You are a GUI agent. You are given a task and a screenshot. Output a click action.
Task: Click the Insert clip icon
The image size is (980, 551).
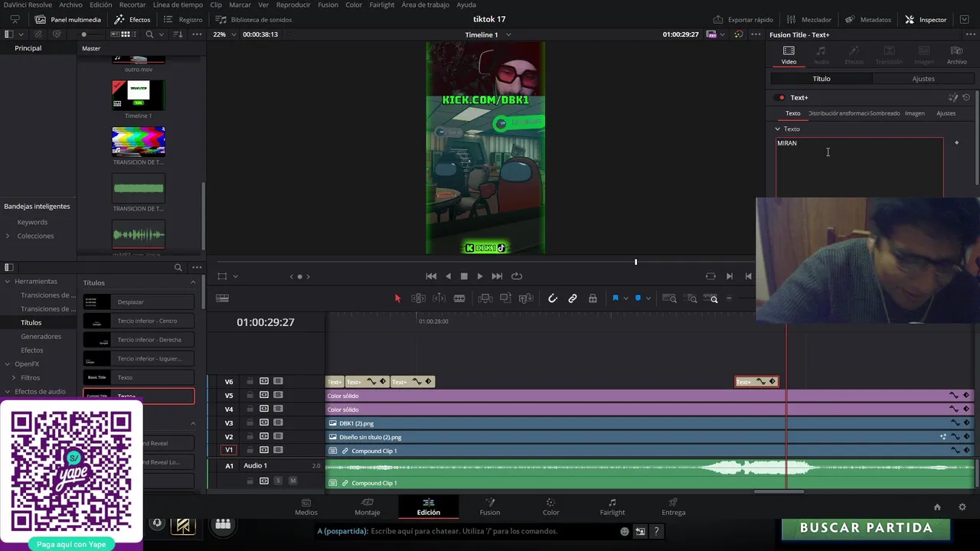click(x=485, y=298)
